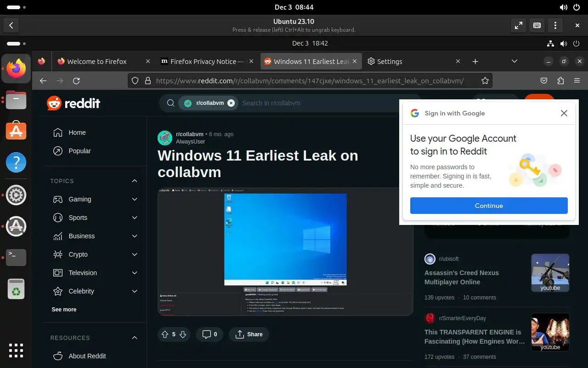Open Assassin's Creed Nexus post

(462, 277)
